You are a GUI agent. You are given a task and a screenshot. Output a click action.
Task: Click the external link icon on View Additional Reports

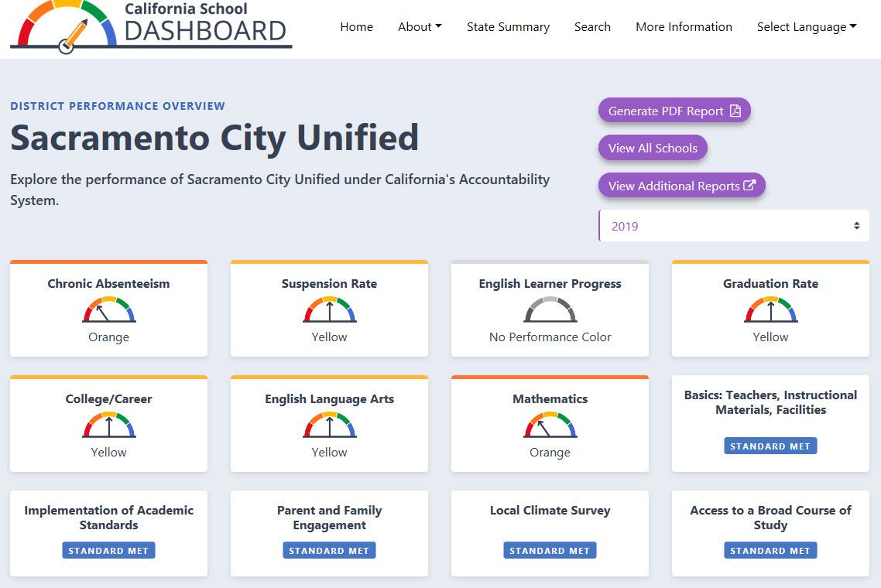tap(749, 185)
